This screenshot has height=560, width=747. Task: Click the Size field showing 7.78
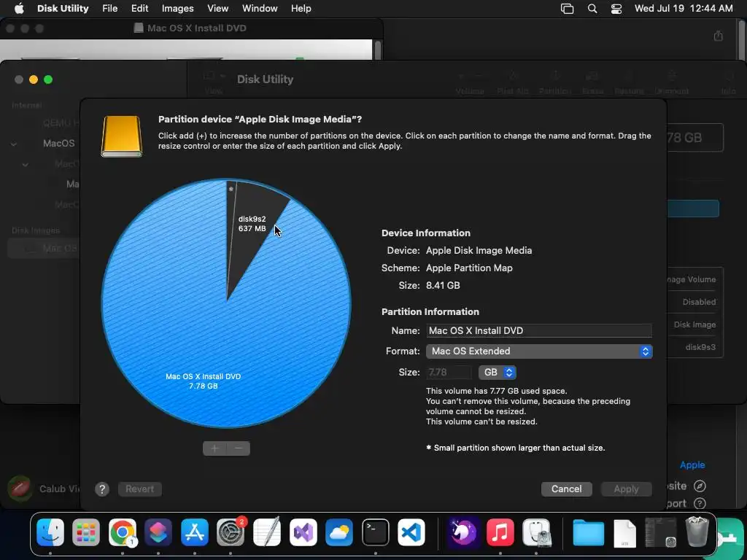[x=449, y=373]
